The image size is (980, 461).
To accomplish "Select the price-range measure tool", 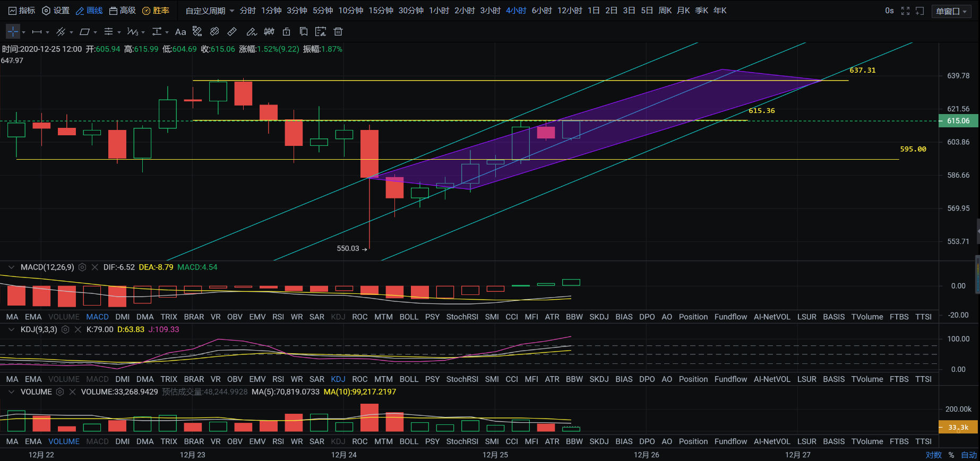I will (157, 32).
